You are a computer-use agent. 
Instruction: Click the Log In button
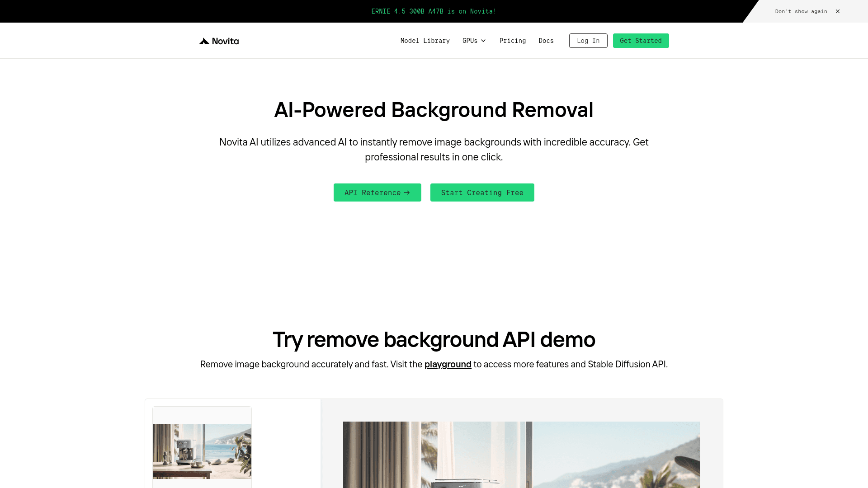tap(588, 41)
